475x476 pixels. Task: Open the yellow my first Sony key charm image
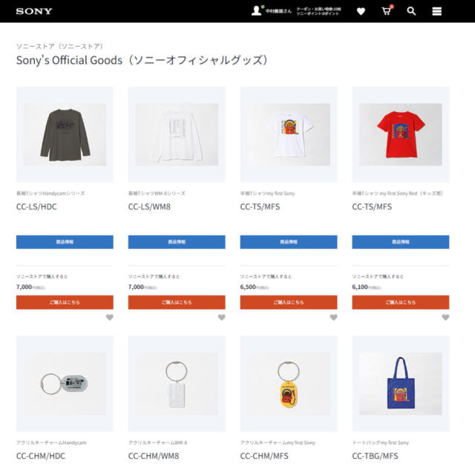tap(289, 384)
